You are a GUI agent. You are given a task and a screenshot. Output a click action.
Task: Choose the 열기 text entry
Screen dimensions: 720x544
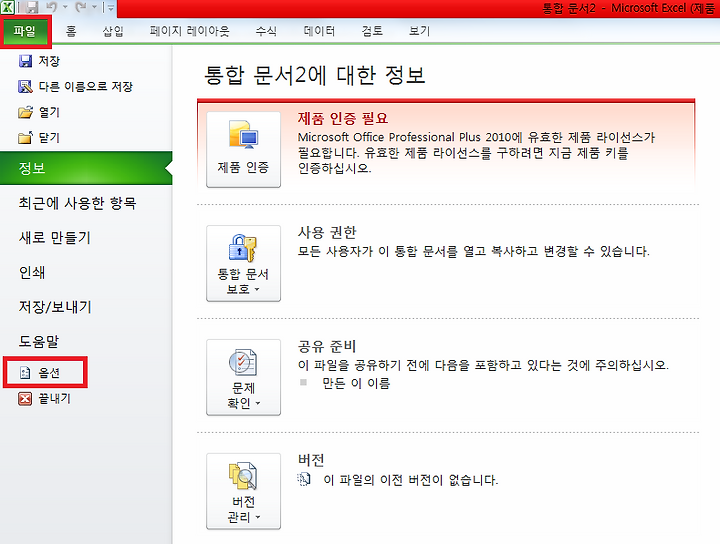[49, 112]
